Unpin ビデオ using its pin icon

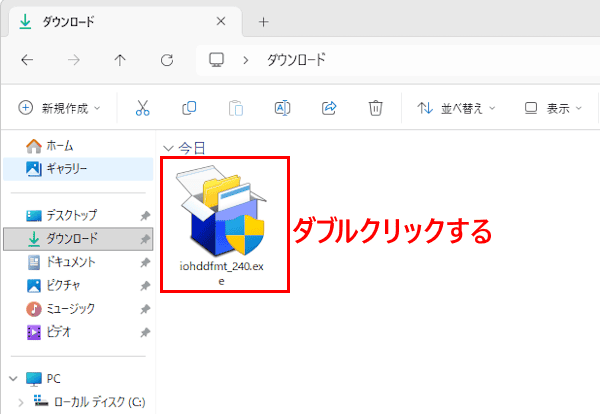tap(145, 333)
